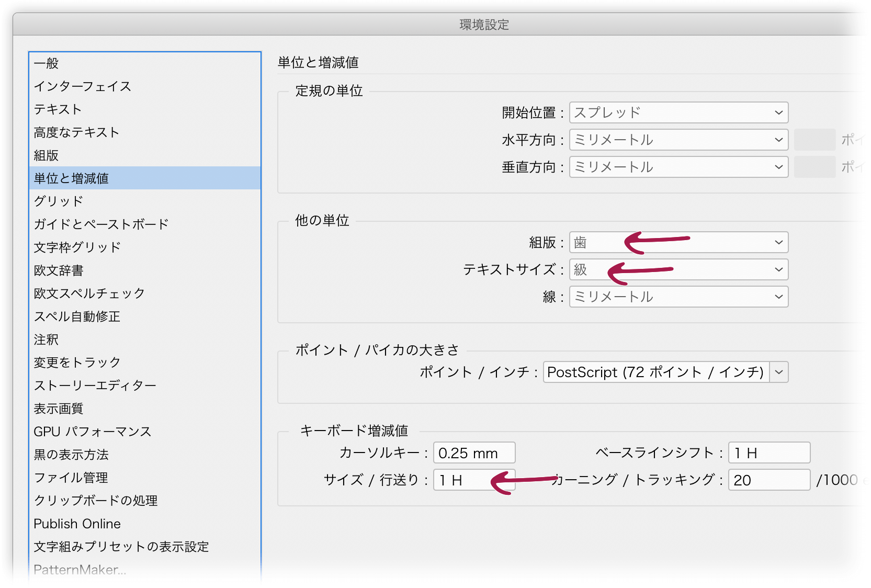The width and height of the screenshot is (871, 588).
Task: Click the ベースラインシフト field showing 1 H
Action: click(768, 453)
